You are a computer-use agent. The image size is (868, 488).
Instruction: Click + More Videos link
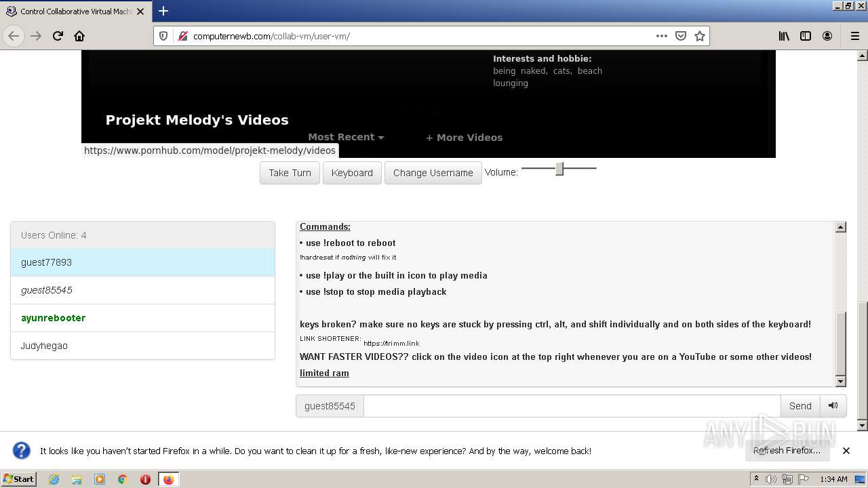[464, 138]
